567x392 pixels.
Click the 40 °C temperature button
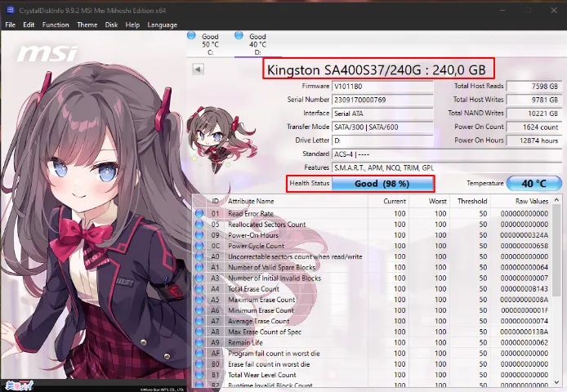534,184
